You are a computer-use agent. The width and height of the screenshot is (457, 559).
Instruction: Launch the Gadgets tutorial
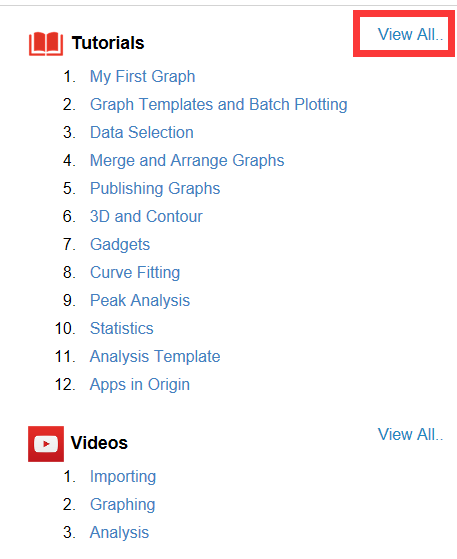pyautogui.click(x=120, y=245)
